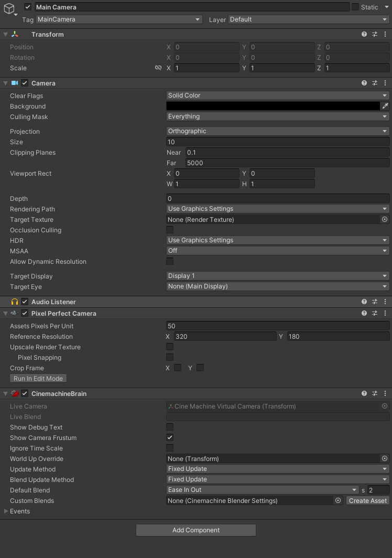The image size is (392, 558).
Task: Click the Create Asset button
Action: click(x=368, y=500)
